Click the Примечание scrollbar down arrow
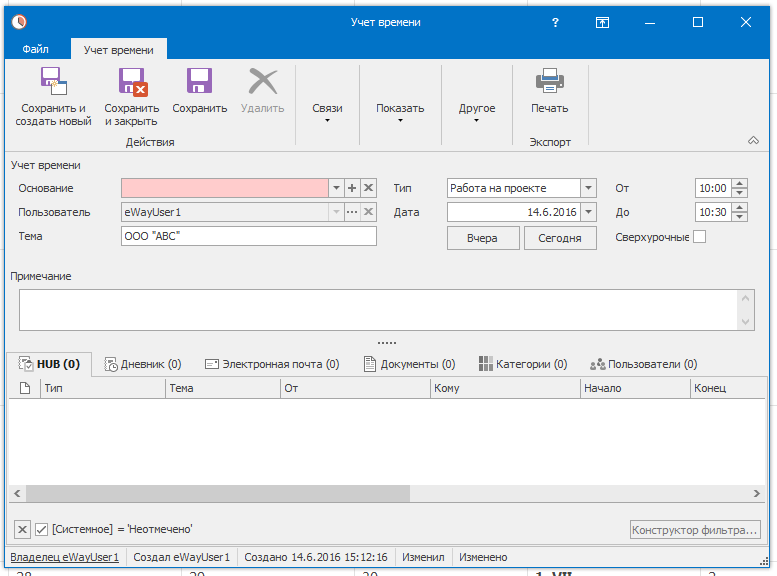This screenshot has width=777, height=576. 745,322
